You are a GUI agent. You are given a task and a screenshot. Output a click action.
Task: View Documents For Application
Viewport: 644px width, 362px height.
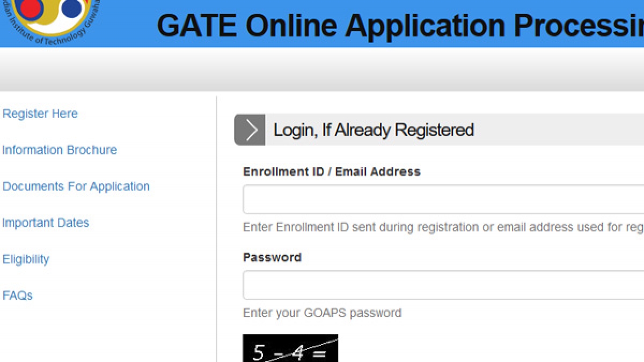(x=76, y=186)
